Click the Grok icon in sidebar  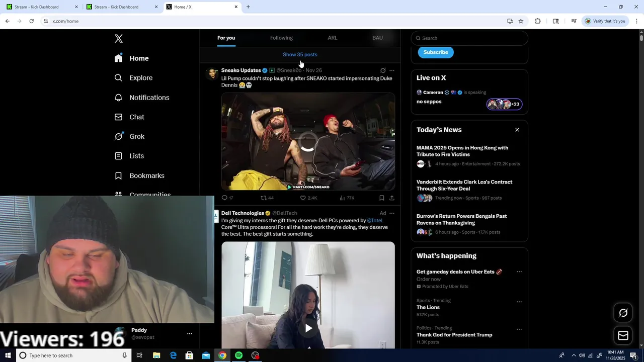(118, 136)
